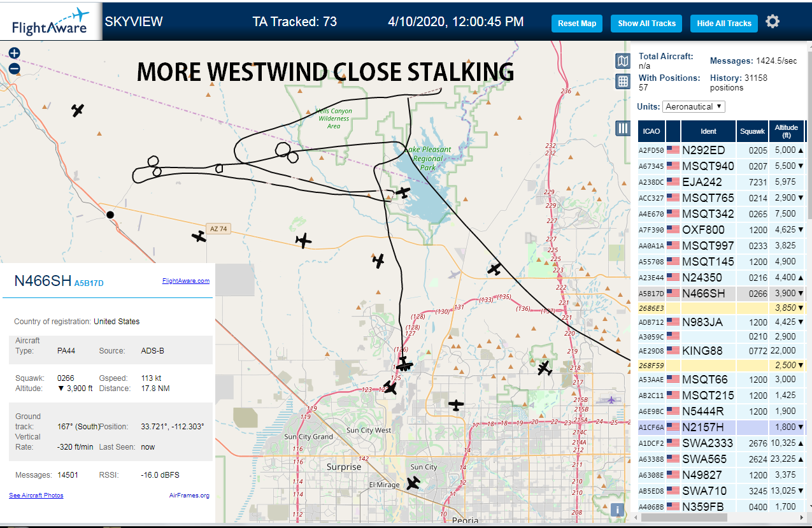Screen dimensions: 812x528
Task: Click the Hide All Tracks button
Action: point(724,24)
